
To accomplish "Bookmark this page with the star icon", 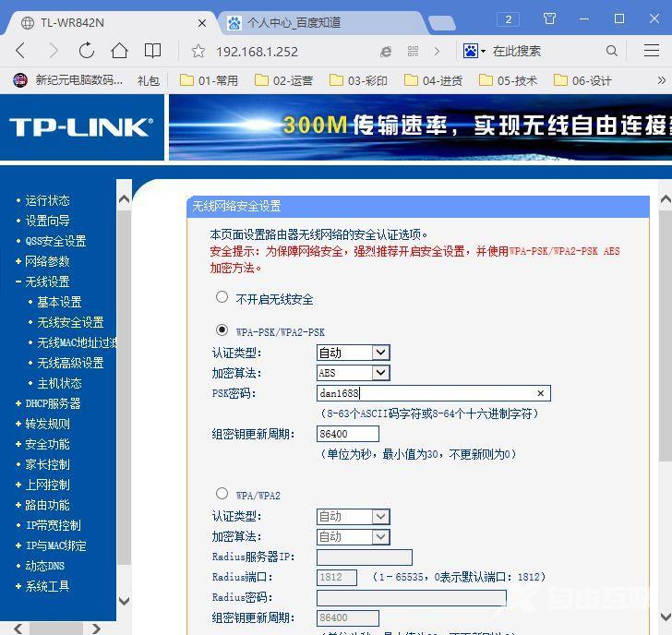I will [198, 52].
